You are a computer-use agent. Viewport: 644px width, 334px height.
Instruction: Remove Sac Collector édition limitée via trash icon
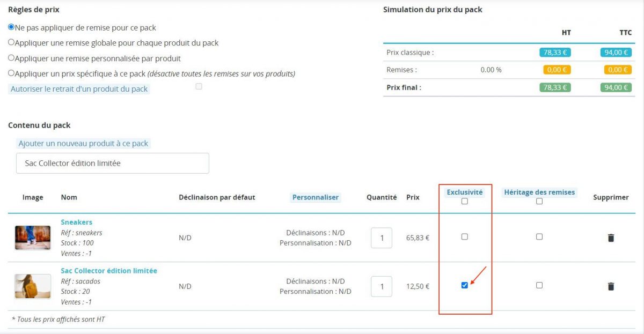point(610,286)
